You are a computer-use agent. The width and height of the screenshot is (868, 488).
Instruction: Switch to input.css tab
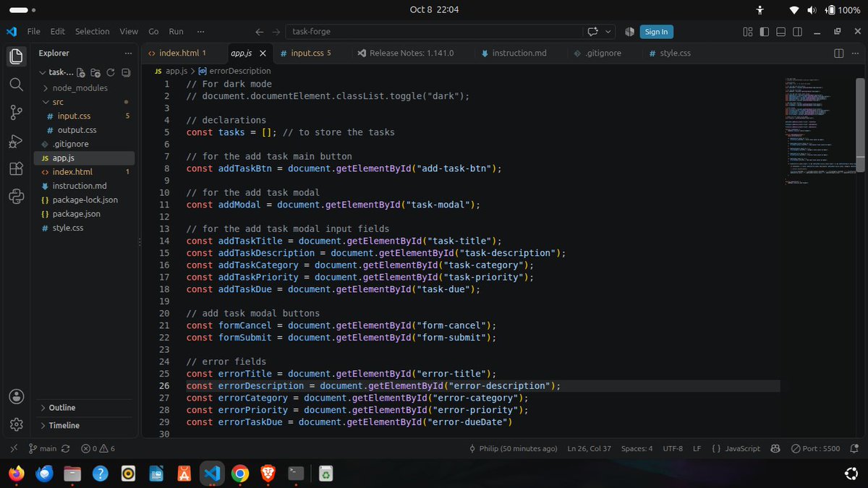point(310,53)
